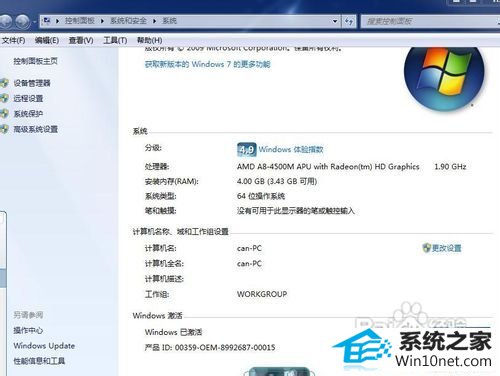Click the computer icon in the address bar
Viewport: 500px width, 376px height.
(x=47, y=21)
